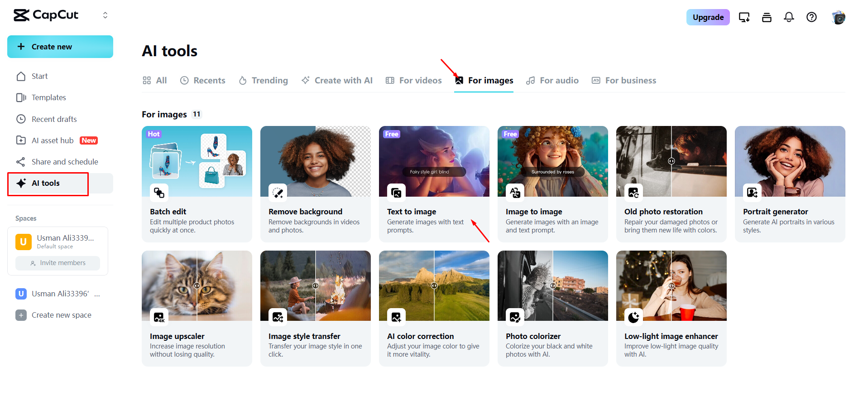Click the help question mark icon
Image resolution: width=868 pixels, height=411 pixels.
(811, 17)
